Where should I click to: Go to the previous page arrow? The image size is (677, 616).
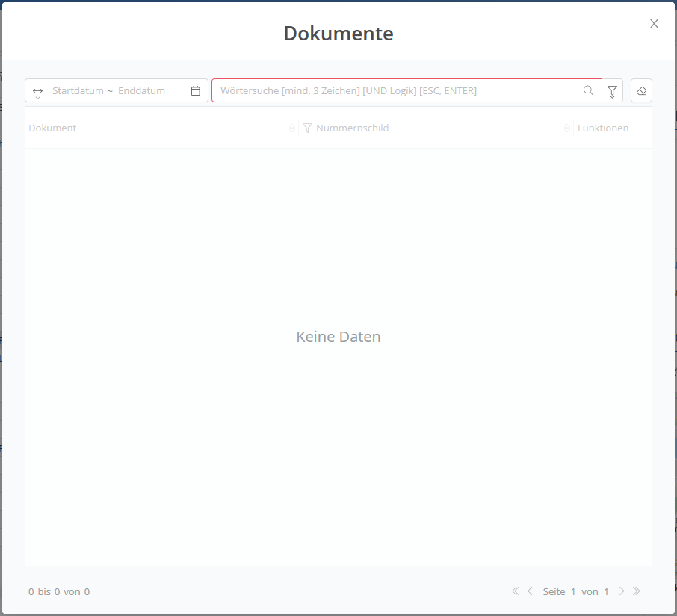530,591
